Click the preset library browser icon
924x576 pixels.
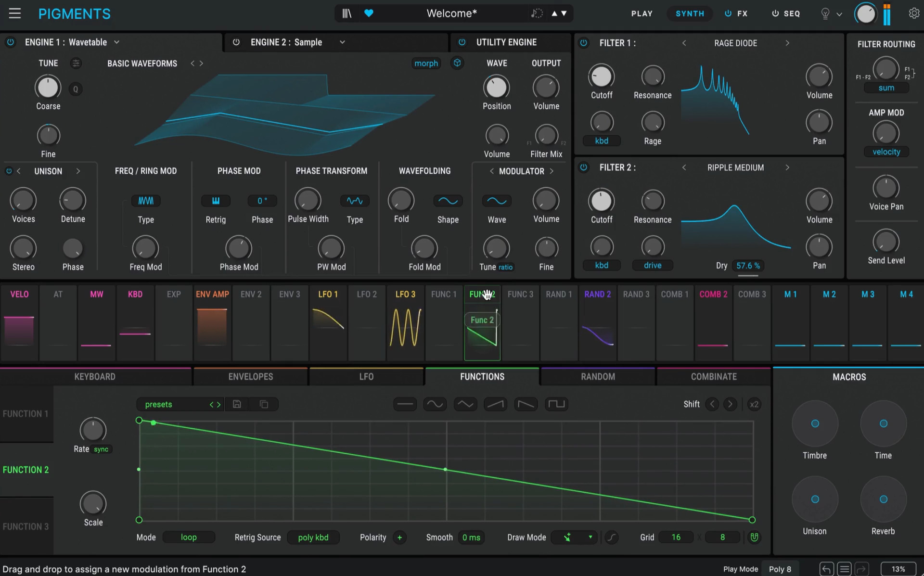(346, 13)
